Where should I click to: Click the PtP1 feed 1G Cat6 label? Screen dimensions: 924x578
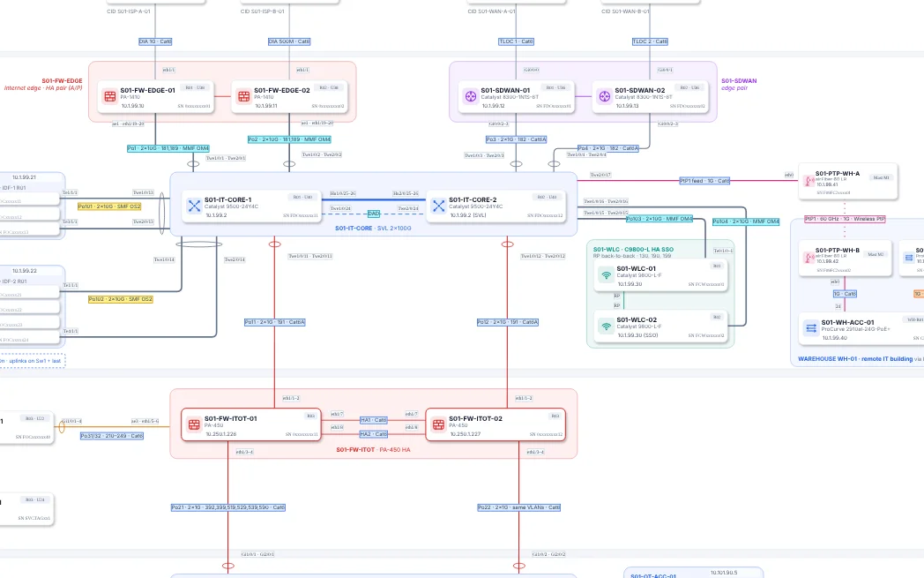tap(704, 181)
